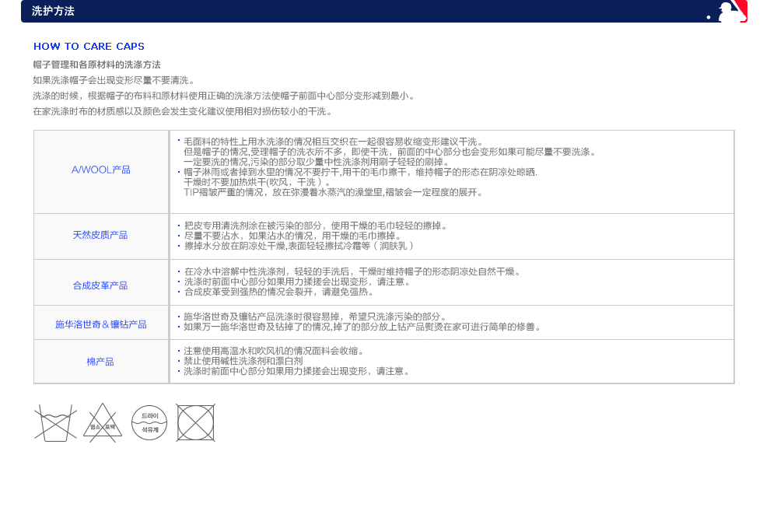The width and height of the screenshot is (770, 532).
Task: Click synthetic leather line starting 在冷水中溶解中性洗涤剂
Action: [x=352, y=271]
